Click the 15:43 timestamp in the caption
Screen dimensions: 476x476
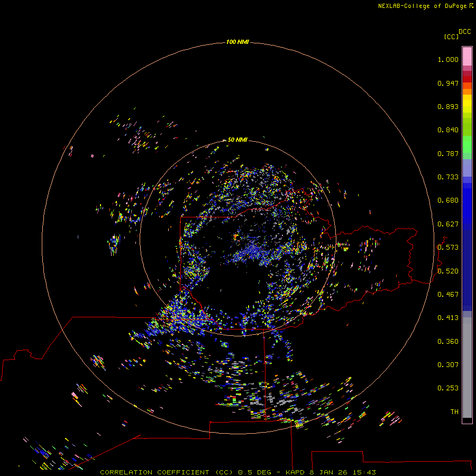click(x=364, y=472)
